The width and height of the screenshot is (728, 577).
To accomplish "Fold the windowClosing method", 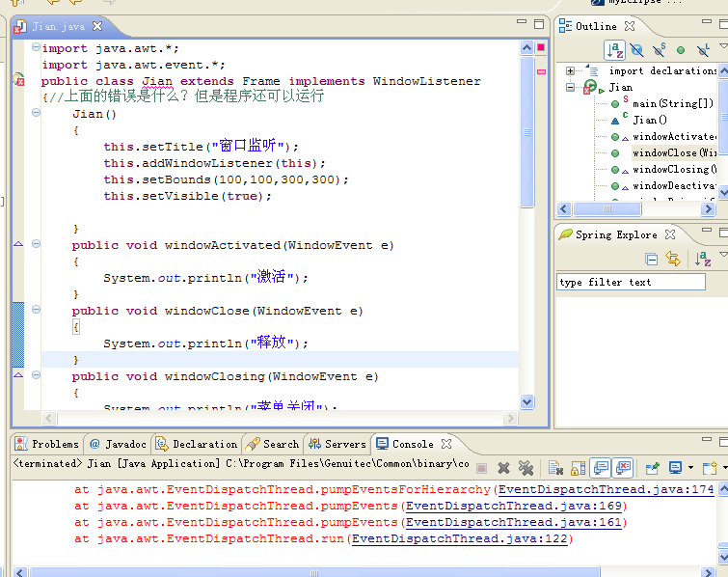I will (36, 375).
